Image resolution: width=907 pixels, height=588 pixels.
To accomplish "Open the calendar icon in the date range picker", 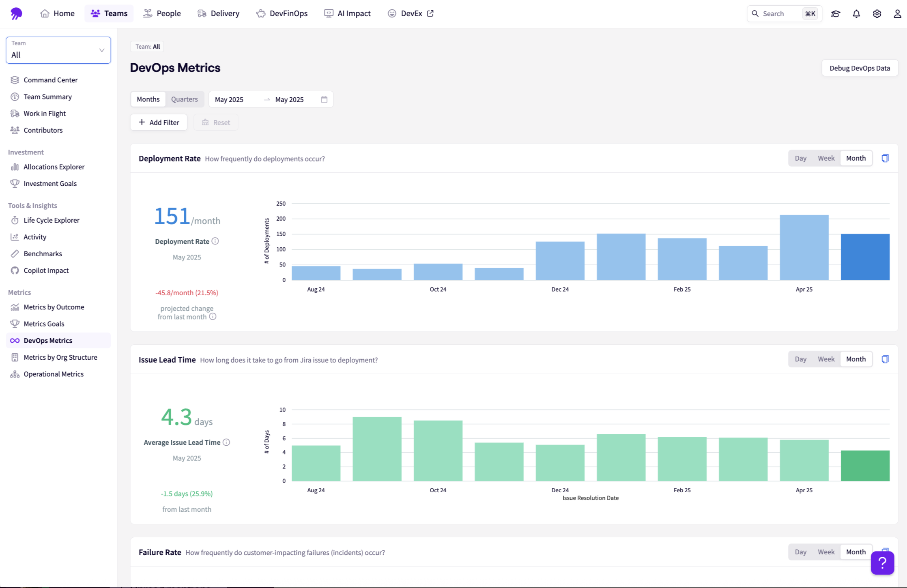I will [324, 99].
